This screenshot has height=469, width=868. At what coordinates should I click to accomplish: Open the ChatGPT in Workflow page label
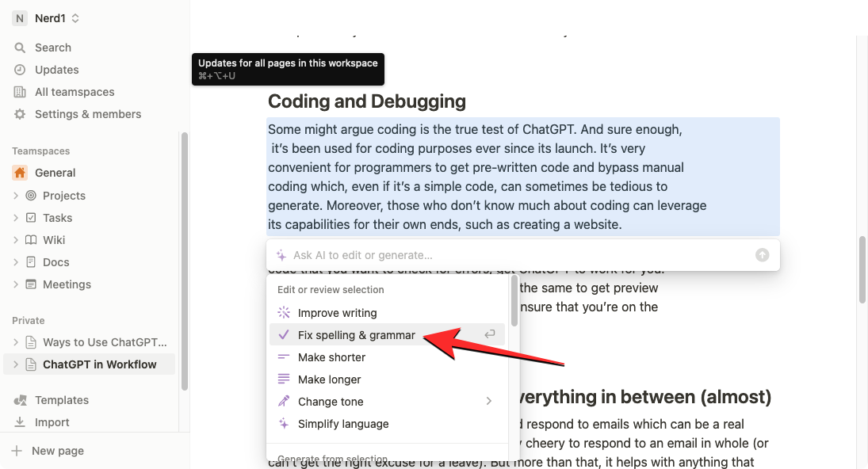(100, 364)
